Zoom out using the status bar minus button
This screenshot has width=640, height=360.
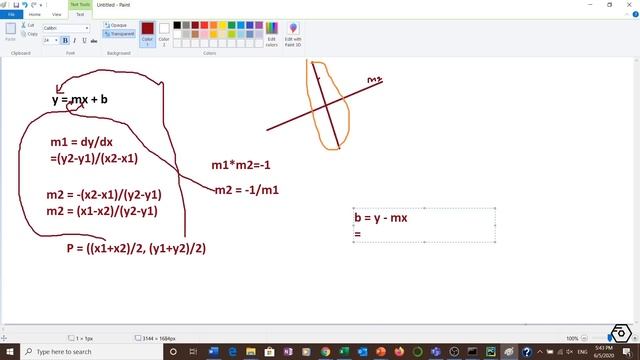pyautogui.click(x=584, y=338)
